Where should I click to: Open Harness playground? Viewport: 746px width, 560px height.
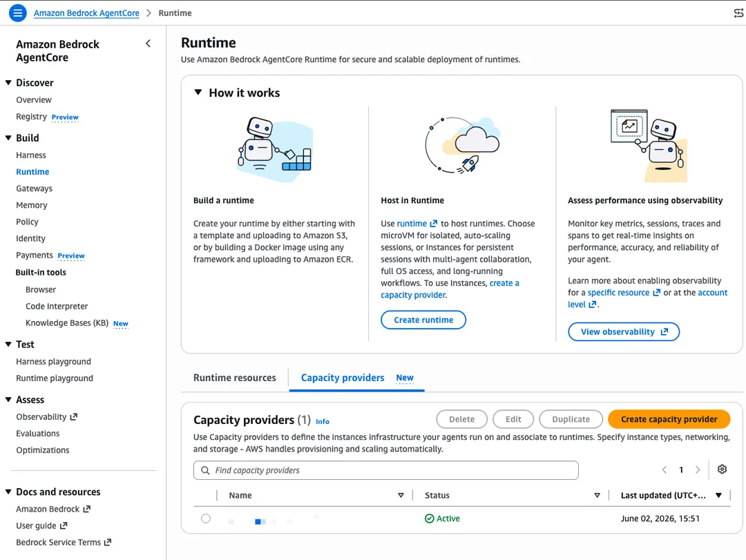click(53, 362)
